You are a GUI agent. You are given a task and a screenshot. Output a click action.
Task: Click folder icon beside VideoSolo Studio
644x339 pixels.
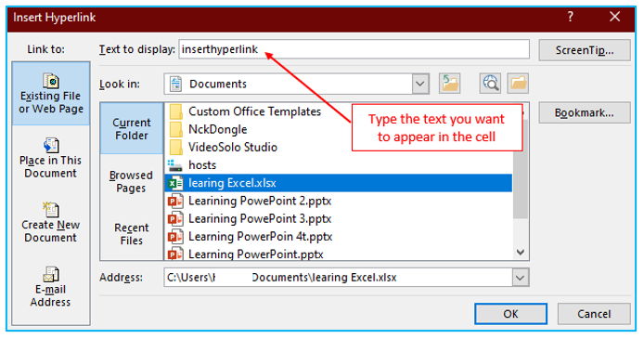pyautogui.click(x=175, y=147)
